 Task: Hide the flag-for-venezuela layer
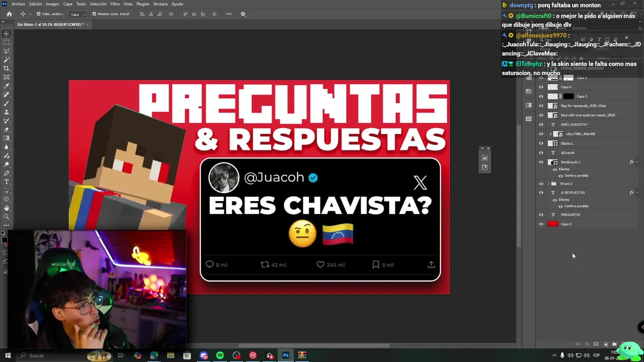tap(541, 106)
